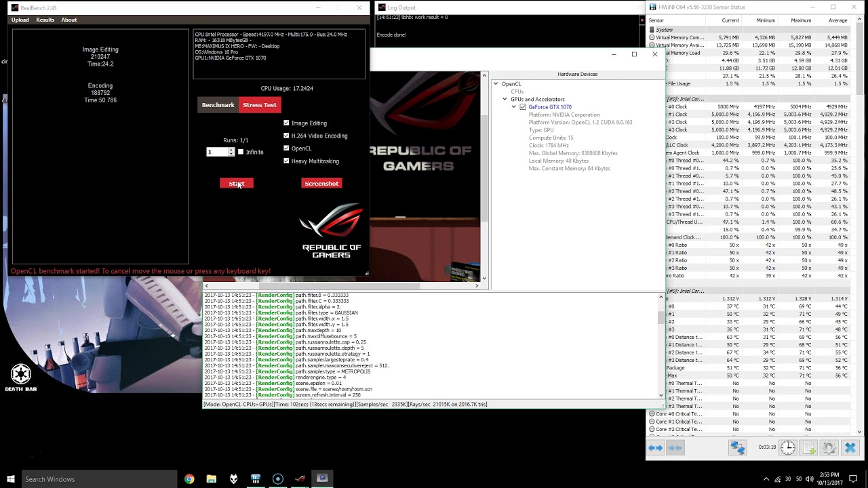Image resolution: width=868 pixels, height=488 pixels.
Task: Toggle the Image Editing checkbox
Action: (286, 123)
